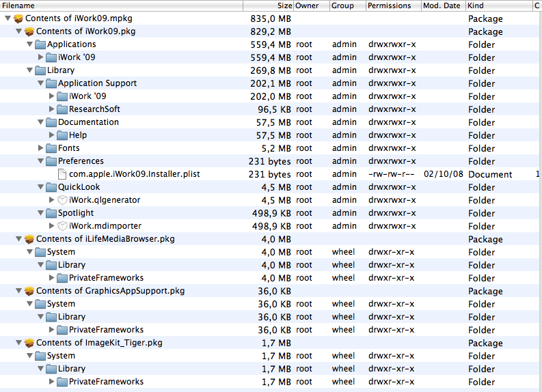Screen dimensions: 542x392
Task: Collapse Contents of ImageKit_Tiger.pkg
Action: coord(18,343)
